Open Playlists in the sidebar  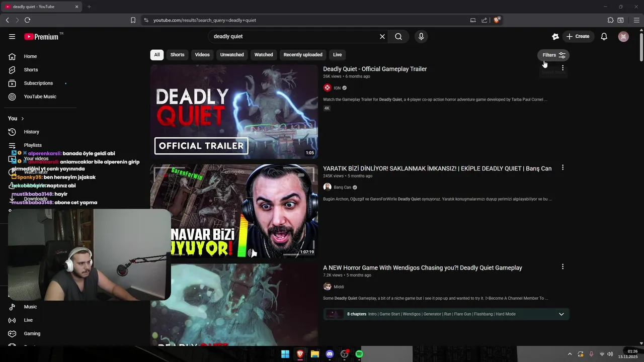[33, 145]
